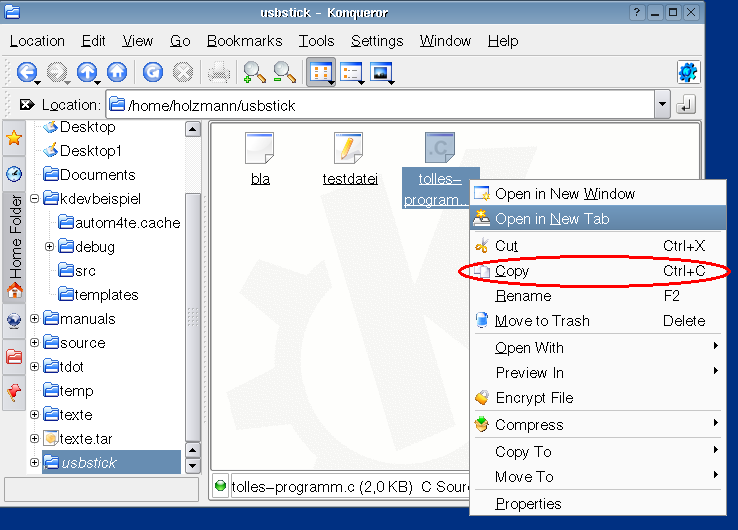Click the green status indicator in status bar
The width and height of the screenshot is (738, 530).
point(220,486)
